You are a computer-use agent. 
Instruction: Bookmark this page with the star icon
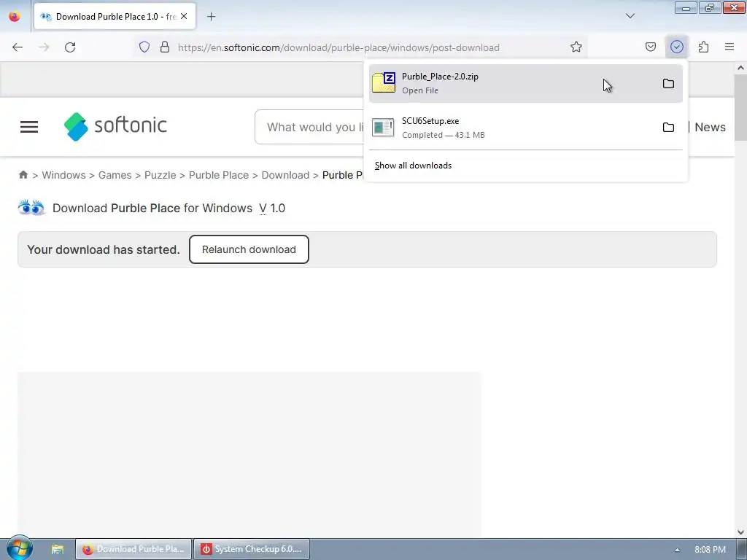(x=576, y=47)
